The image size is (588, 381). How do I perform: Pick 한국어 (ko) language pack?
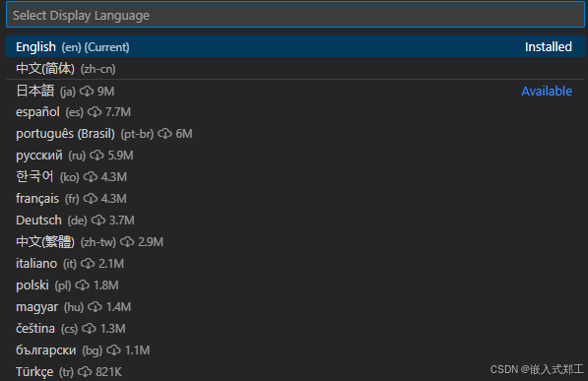tap(295, 176)
